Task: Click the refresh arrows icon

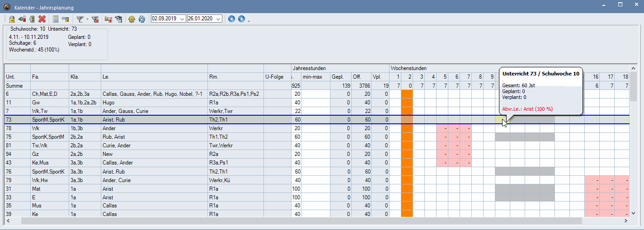Action: (141, 19)
